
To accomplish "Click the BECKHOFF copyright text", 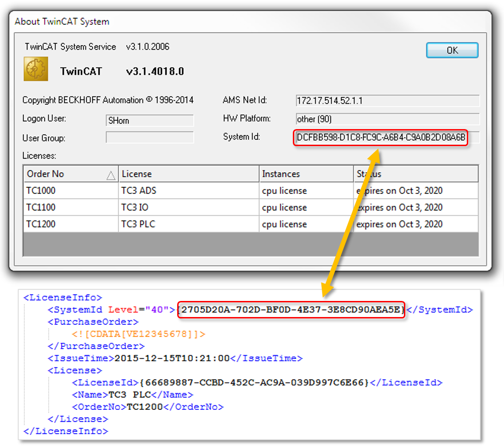I will (108, 100).
